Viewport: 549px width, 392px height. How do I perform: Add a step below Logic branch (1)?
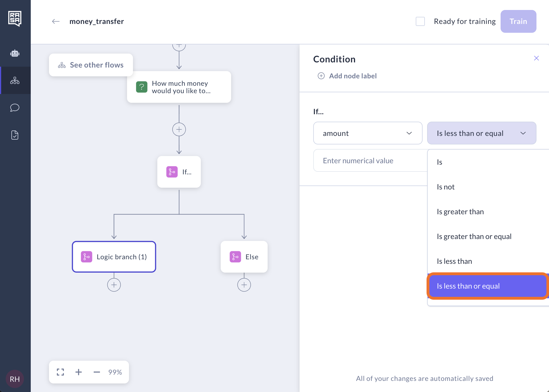point(114,285)
